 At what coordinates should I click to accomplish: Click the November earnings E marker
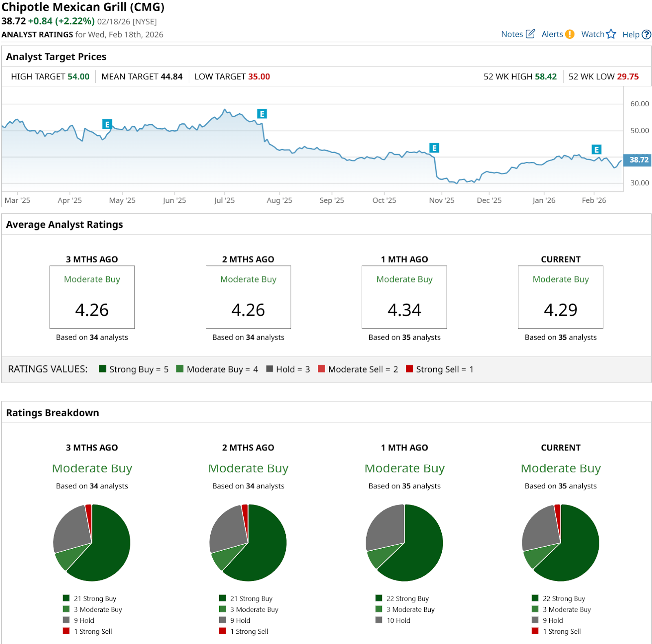point(434,148)
